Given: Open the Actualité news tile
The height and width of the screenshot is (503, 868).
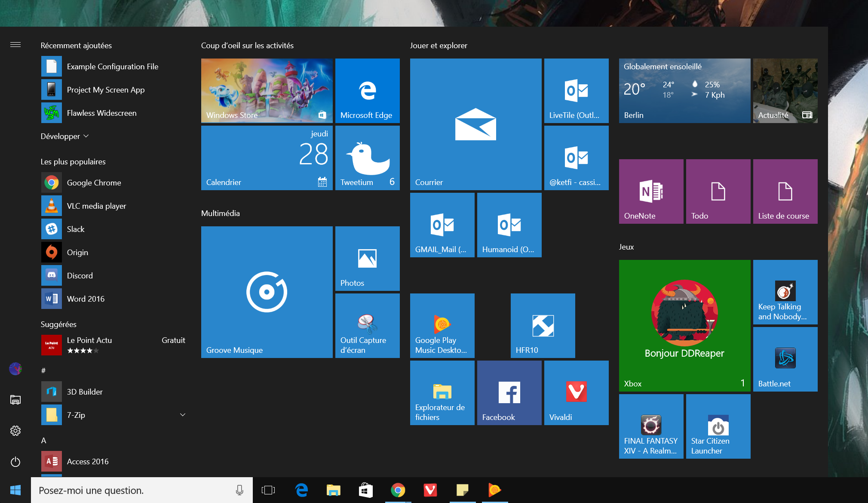Looking at the screenshot, I should [x=785, y=91].
